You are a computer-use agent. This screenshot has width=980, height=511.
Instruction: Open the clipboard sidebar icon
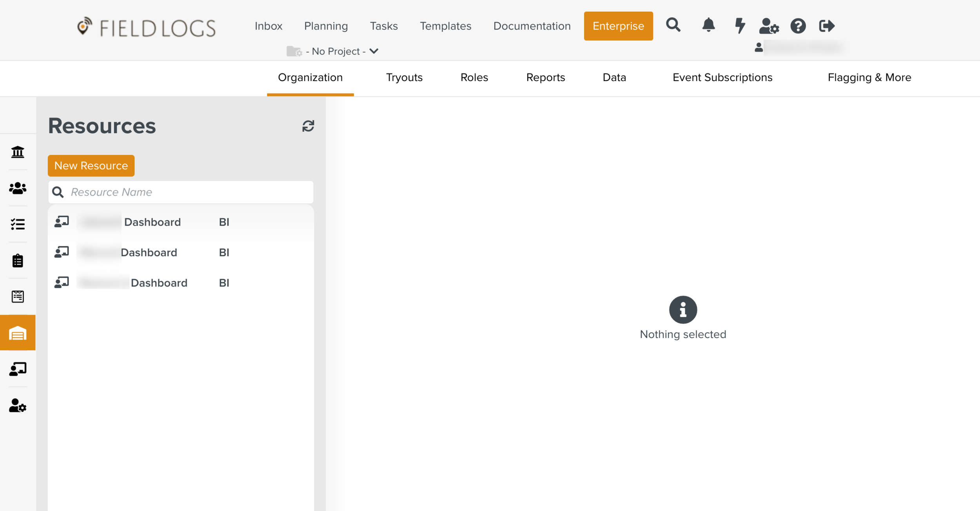click(18, 261)
